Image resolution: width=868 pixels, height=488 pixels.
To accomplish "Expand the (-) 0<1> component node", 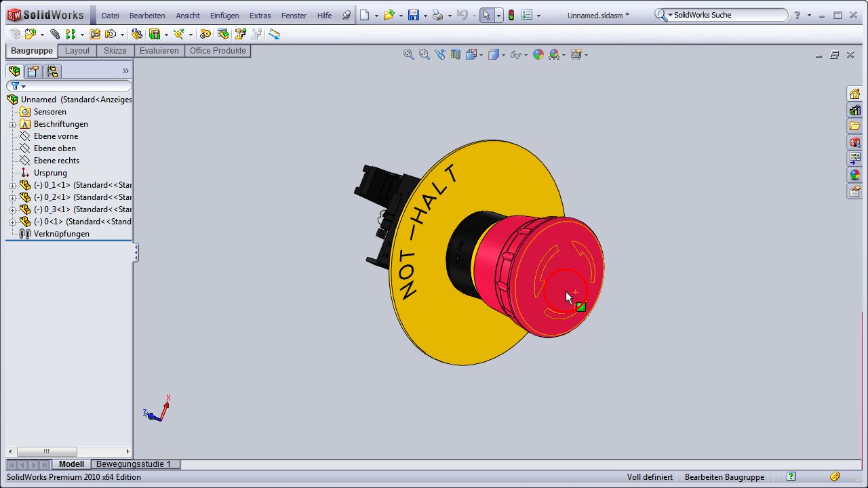I will click(x=12, y=222).
